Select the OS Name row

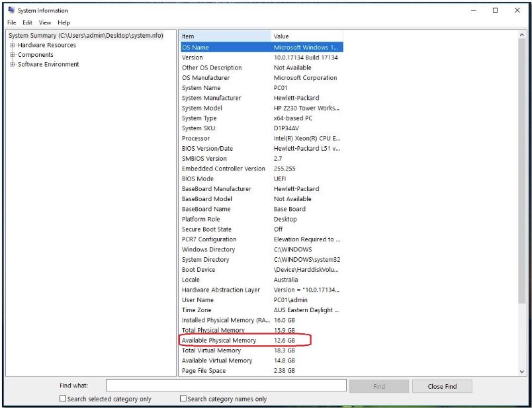point(262,47)
